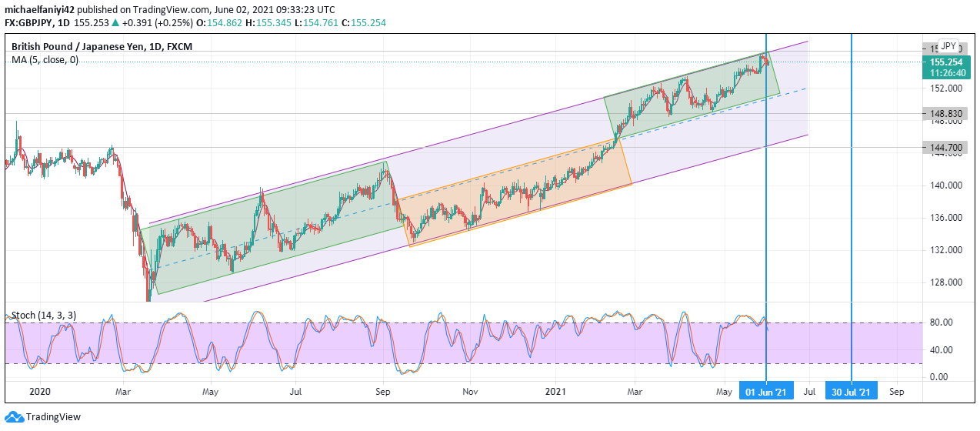Click the 40.00 stochastic axis label
Viewport: 980px width, 431px height.
click(942, 350)
